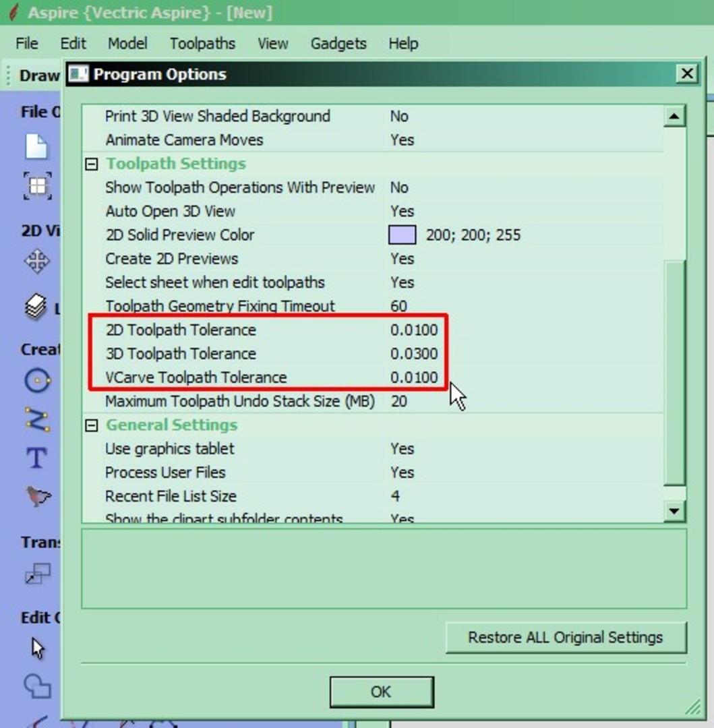
Task: Click Maximum Toolpath Undo Stack Size value 20
Action: pyautogui.click(x=398, y=402)
